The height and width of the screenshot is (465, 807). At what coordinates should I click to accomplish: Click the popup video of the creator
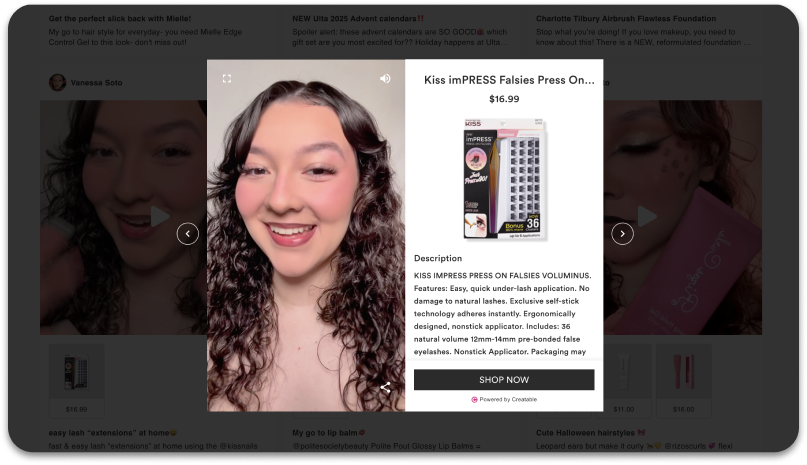tap(306, 235)
